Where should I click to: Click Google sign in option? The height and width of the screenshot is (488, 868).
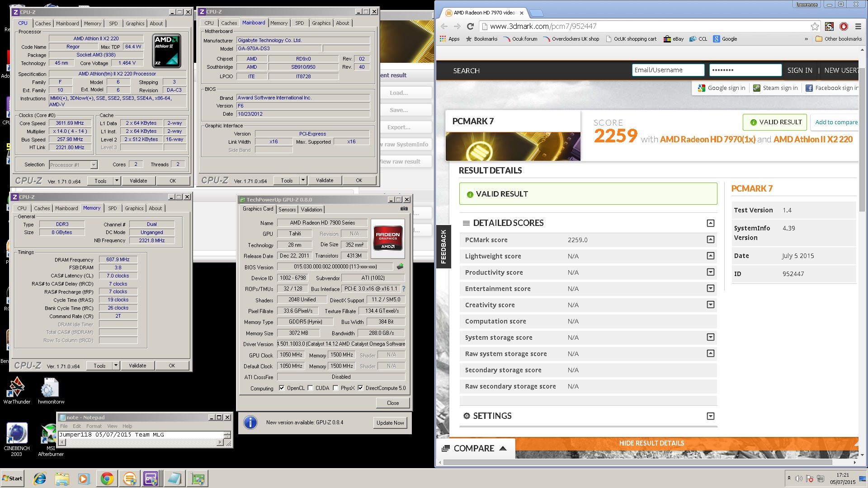click(x=722, y=88)
